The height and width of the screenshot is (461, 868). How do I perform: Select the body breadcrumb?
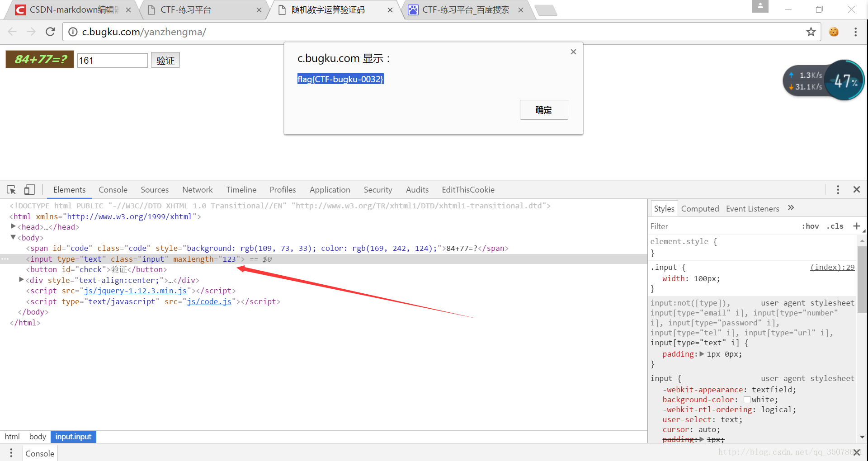click(38, 437)
